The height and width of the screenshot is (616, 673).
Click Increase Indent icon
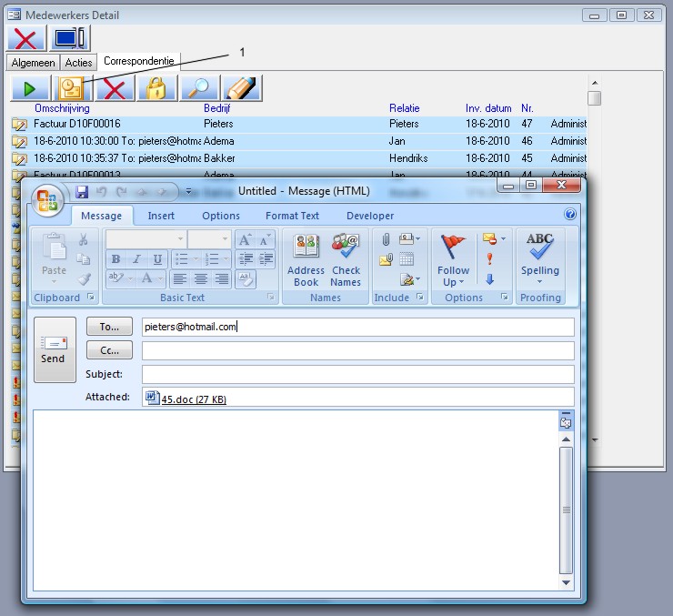click(x=266, y=258)
